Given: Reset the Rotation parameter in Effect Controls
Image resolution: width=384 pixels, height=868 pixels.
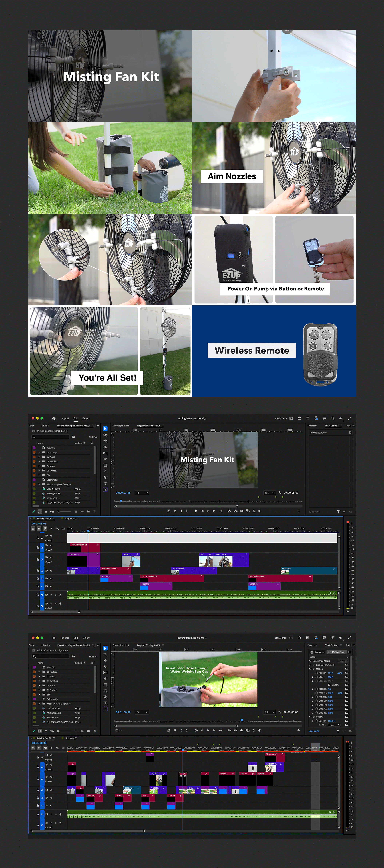Looking at the screenshot, I should click(347, 689).
